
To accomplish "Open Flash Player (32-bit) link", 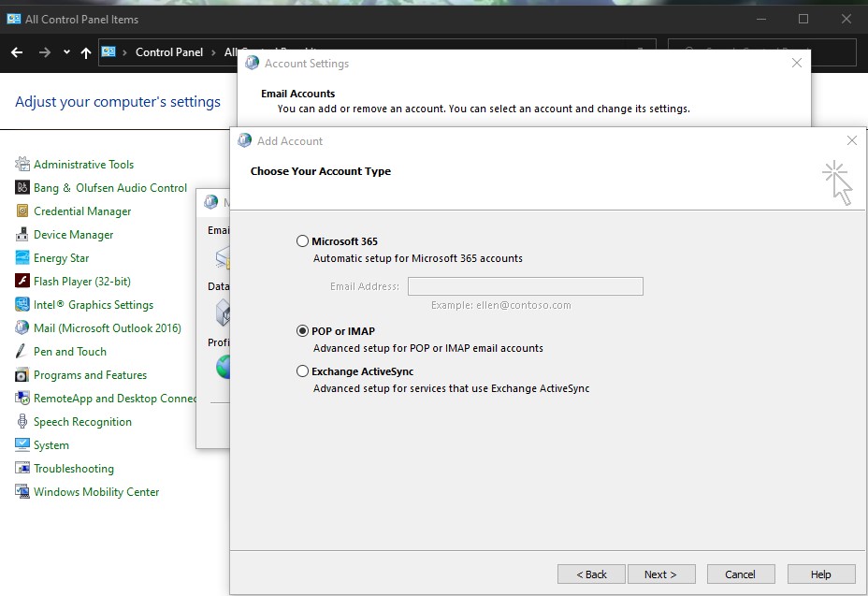I will [82, 282].
